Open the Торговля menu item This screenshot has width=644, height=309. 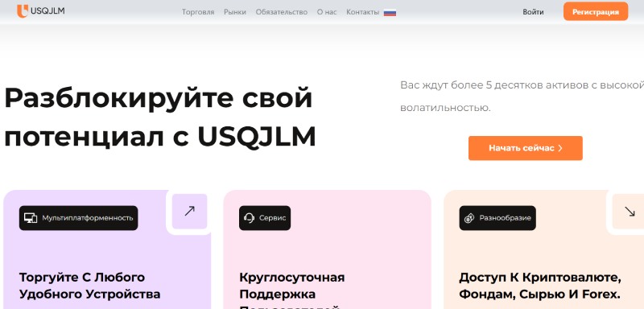click(198, 12)
